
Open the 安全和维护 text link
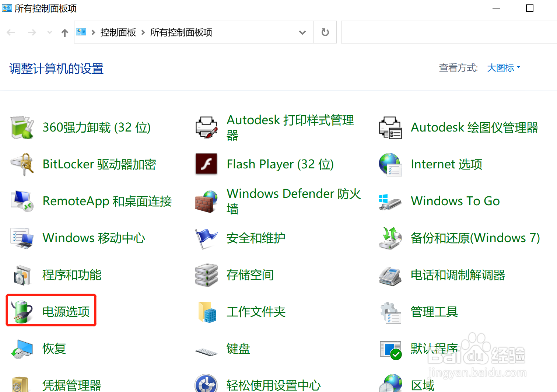click(256, 238)
